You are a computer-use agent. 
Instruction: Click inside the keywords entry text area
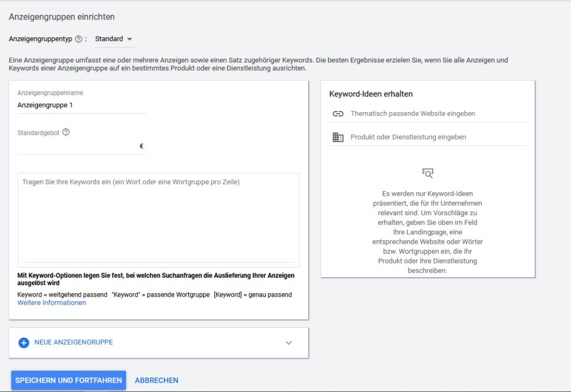pos(158,220)
